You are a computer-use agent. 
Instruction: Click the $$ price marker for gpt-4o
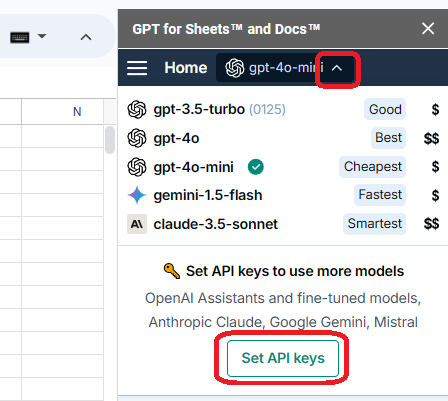click(431, 138)
